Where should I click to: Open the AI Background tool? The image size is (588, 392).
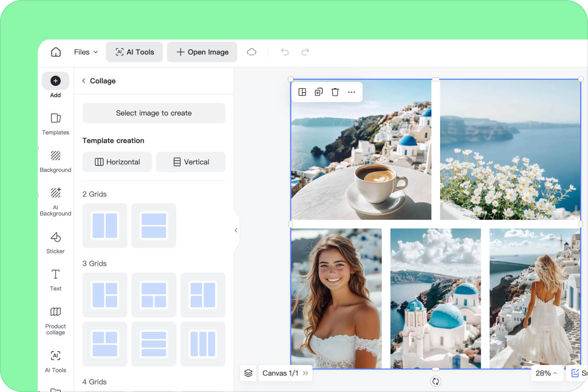[56, 202]
